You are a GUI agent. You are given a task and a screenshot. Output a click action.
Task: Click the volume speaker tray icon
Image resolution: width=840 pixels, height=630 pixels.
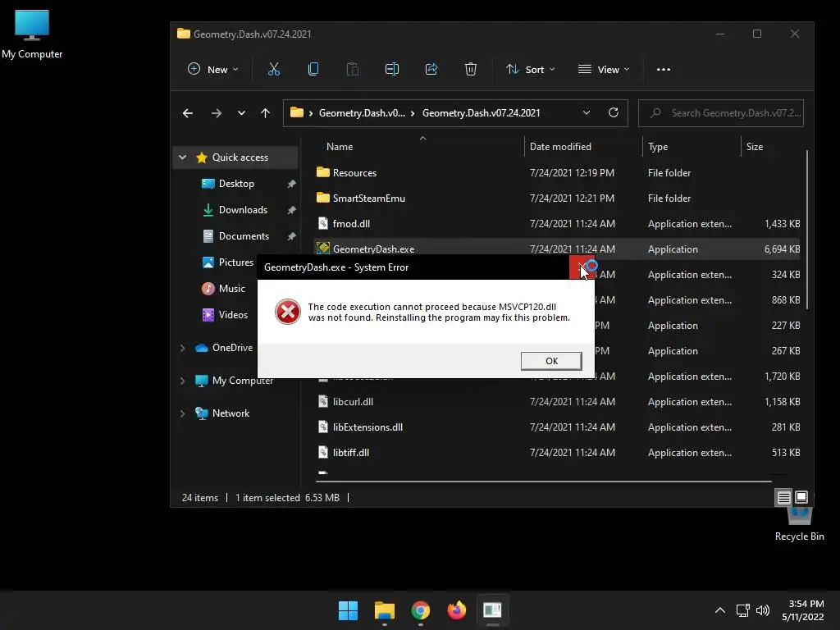coord(763,610)
